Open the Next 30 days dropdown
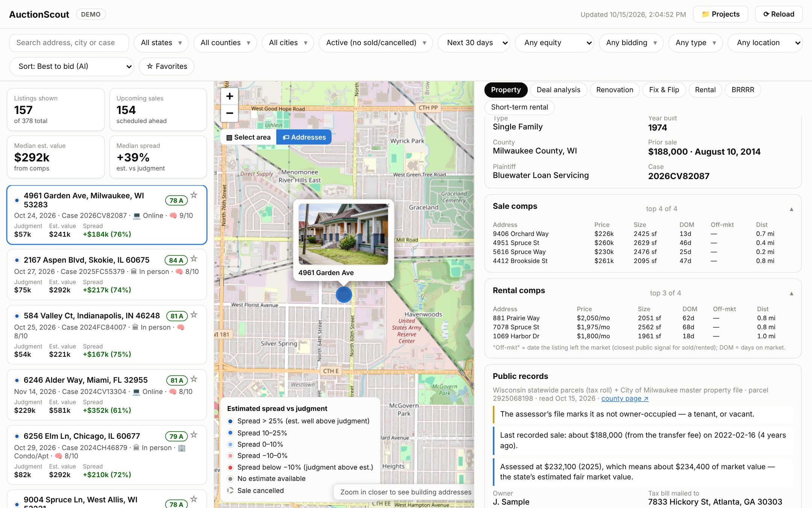The width and height of the screenshot is (812, 508). click(474, 43)
